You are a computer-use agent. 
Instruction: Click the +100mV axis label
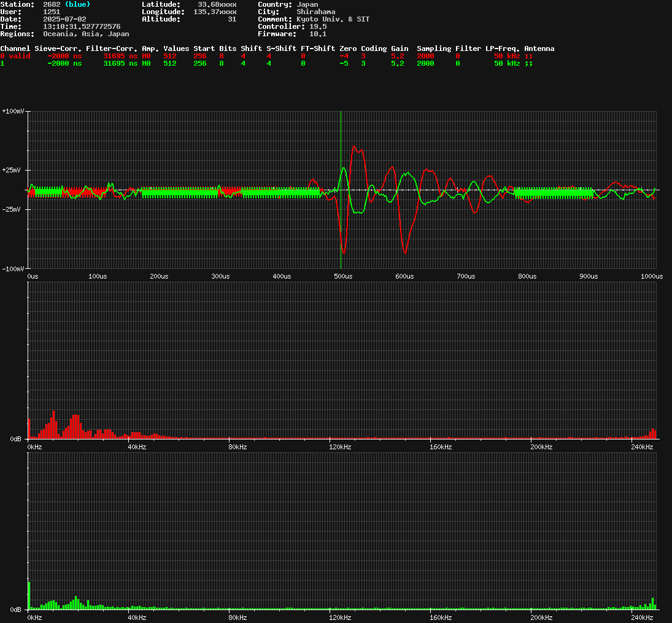click(x=13, y=111)
